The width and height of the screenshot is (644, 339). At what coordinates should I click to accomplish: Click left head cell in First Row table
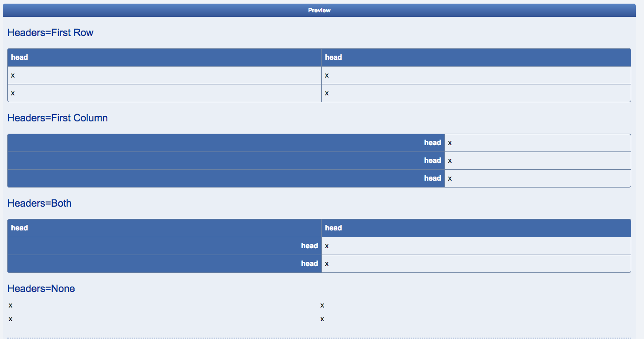(x=165, y=57)
